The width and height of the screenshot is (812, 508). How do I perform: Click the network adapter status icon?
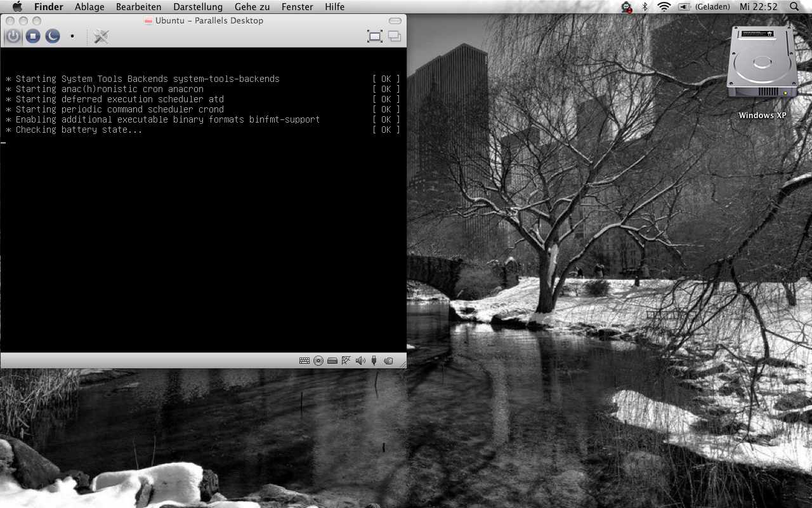pyautogui.click(x=346, y=361)
